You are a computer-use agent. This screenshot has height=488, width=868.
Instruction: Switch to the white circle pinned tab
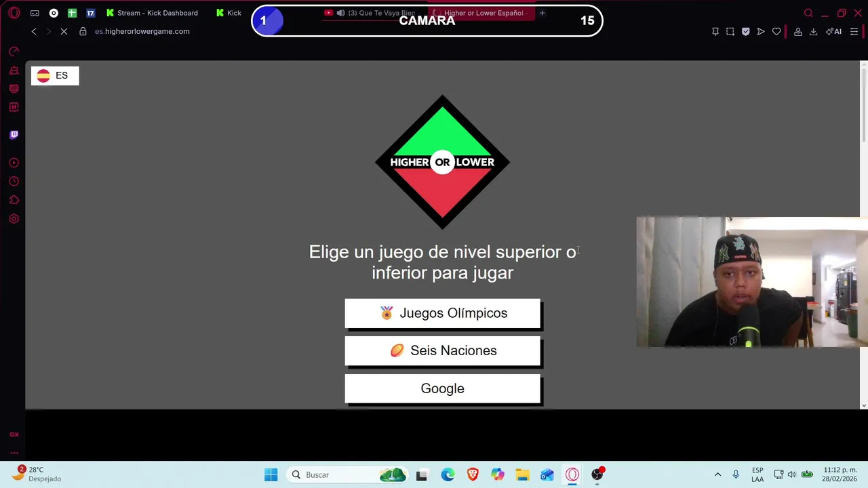point(54,13)
